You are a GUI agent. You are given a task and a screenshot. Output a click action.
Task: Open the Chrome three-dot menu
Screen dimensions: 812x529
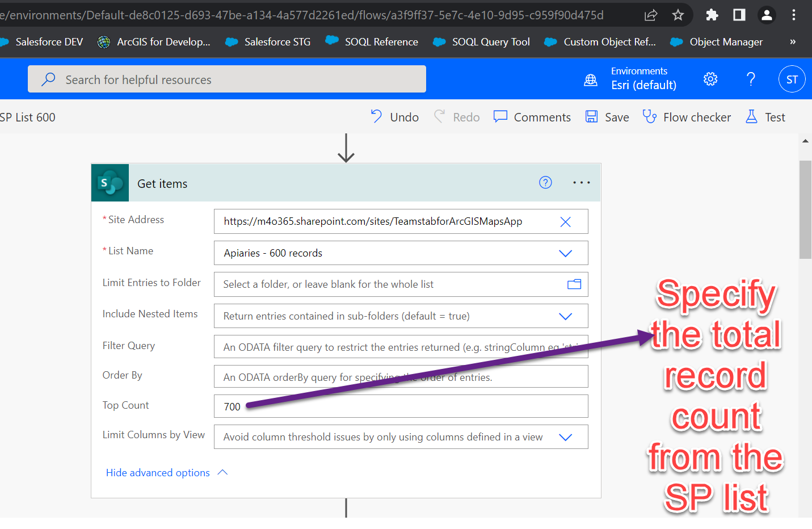[793, 15]
